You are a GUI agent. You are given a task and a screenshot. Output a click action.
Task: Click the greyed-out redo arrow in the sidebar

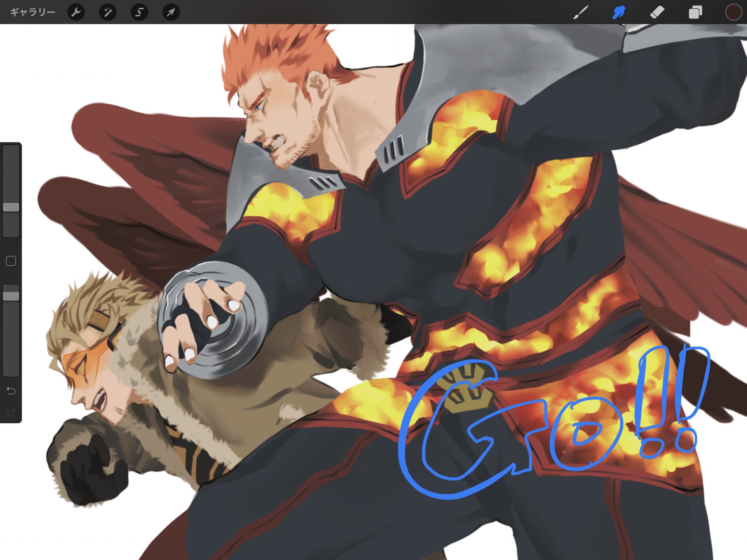[x=11, y=412]
